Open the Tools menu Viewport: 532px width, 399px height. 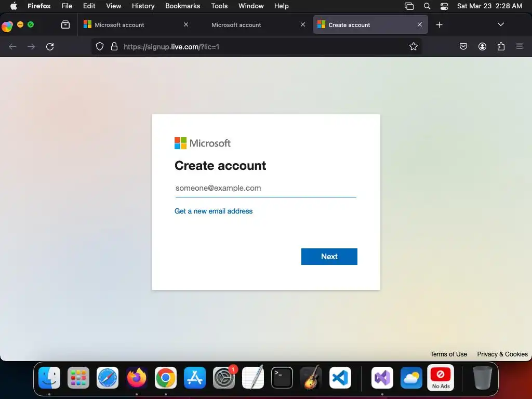tap(219, 6)
